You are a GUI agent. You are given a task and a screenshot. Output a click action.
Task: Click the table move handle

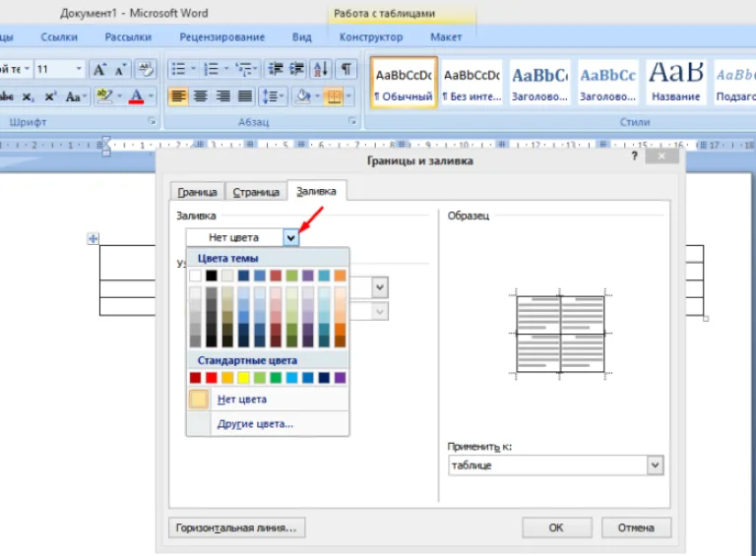(x=94, y=238)
